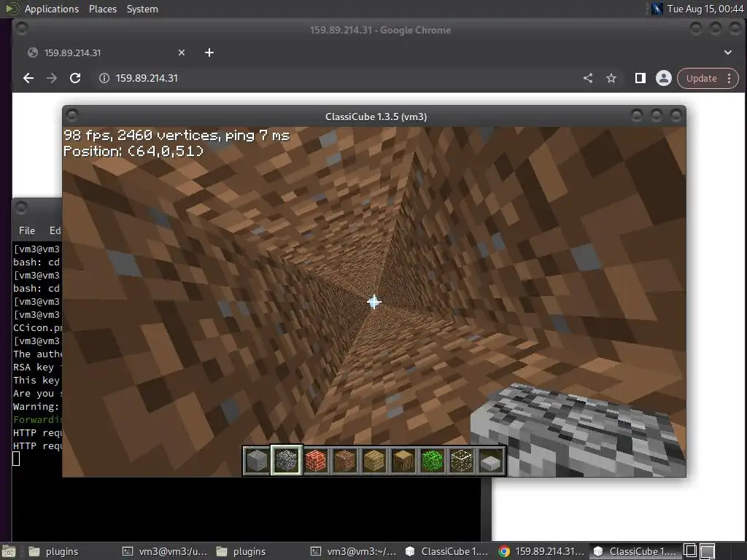Click the show desktop icon in taskbar

point(9,551)
